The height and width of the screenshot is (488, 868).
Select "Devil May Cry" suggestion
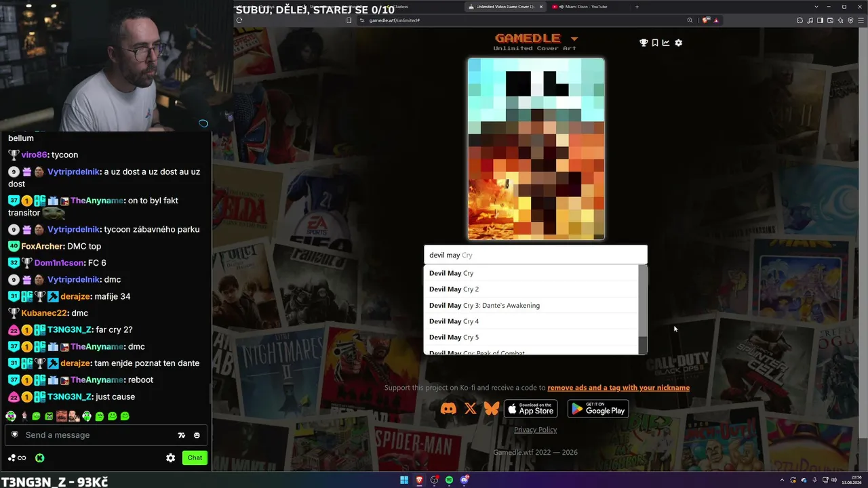pyautogui.click(x=531, y=273)
